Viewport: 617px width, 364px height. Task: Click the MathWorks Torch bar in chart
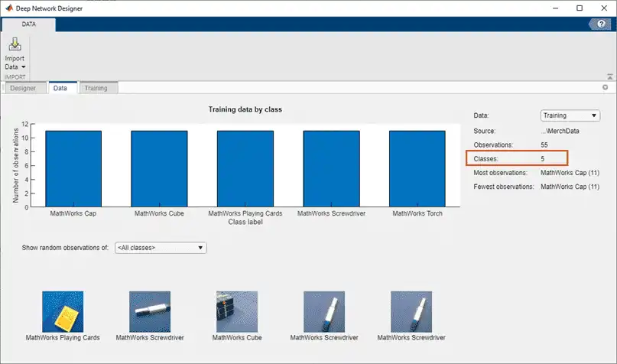pyautogui.click(x=417, y=169)
